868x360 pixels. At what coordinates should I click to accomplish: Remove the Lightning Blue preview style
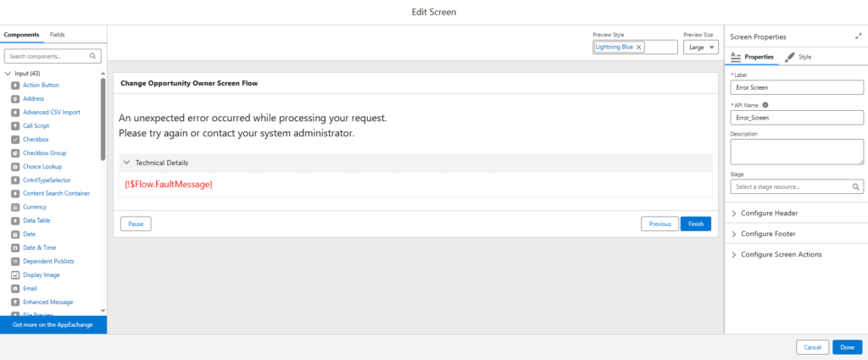[x=639, y=47]
